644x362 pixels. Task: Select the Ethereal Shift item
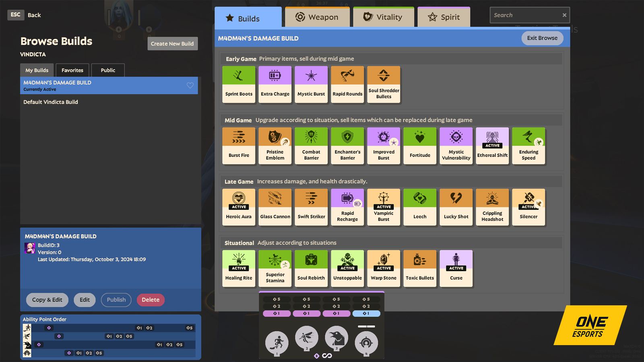click(492, 146)
